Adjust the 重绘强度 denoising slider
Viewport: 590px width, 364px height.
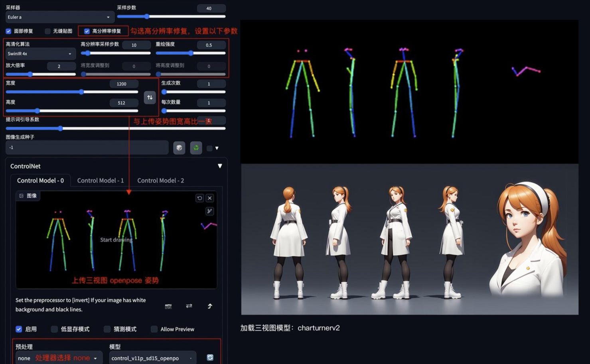[x=191, y=53]
